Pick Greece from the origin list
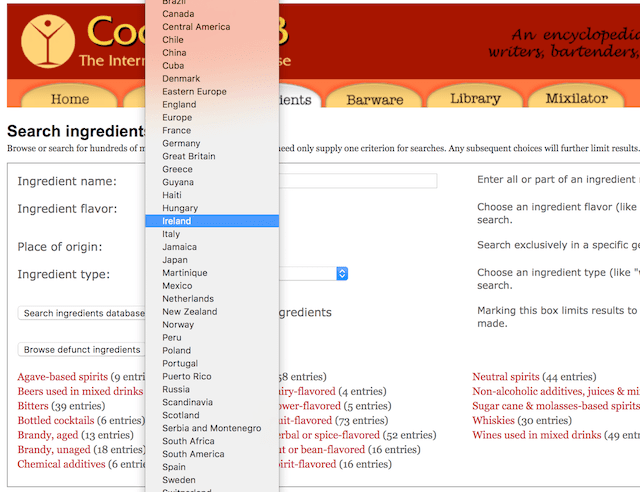The width and height of the screenshot is (640, 492). 212,169
